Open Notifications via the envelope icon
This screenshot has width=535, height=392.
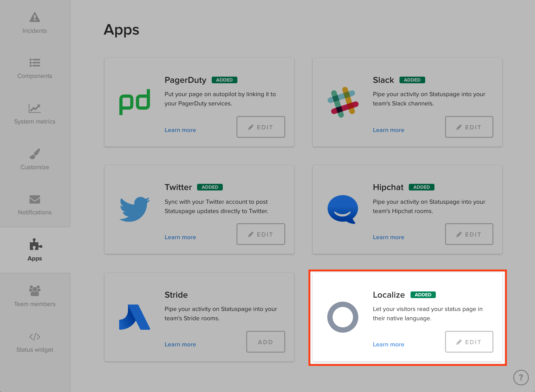coord(35,199)
